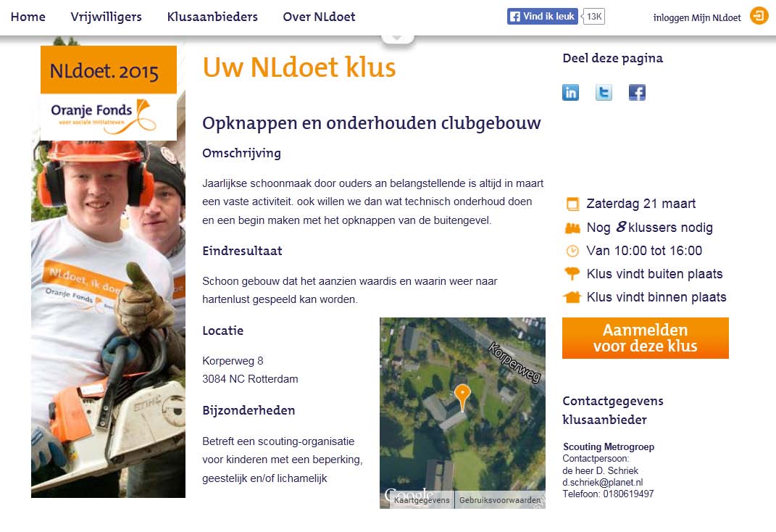Click the Locatie heading
Image resolution: width=776 pixels, height=532 pixels.
[222, 331]
